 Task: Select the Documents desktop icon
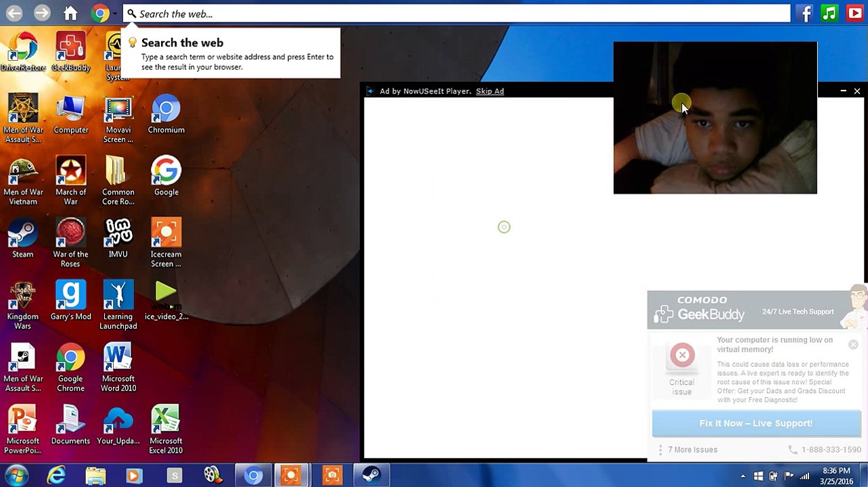[x=70, y=426]
